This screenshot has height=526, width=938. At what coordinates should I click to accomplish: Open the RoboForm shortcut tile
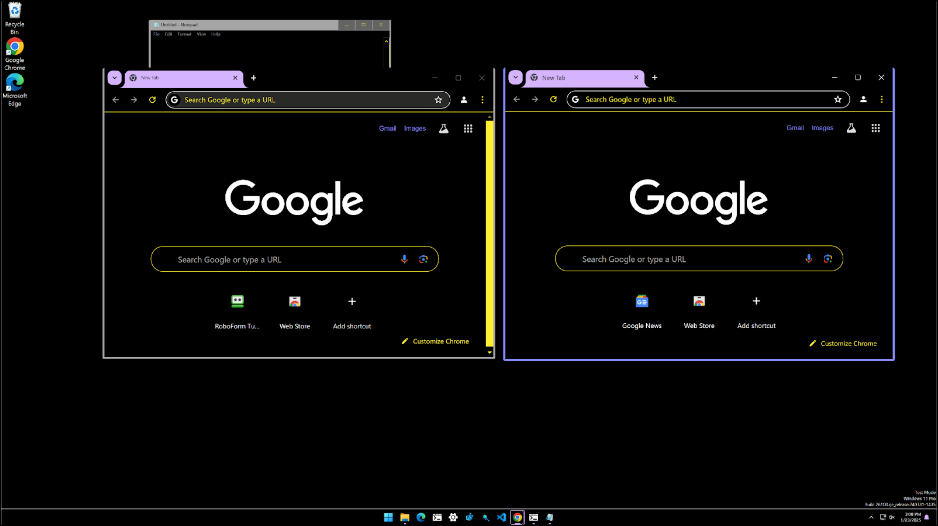click(x=237, y=309)
